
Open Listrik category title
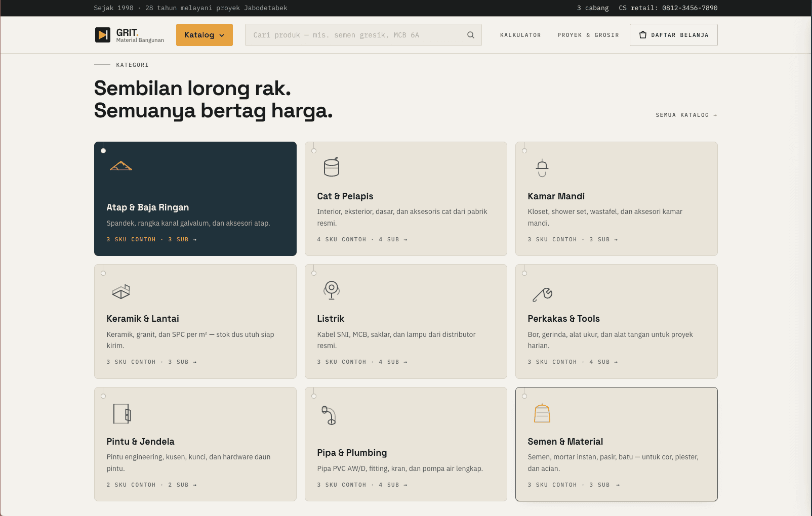click(x=331, y=319)
